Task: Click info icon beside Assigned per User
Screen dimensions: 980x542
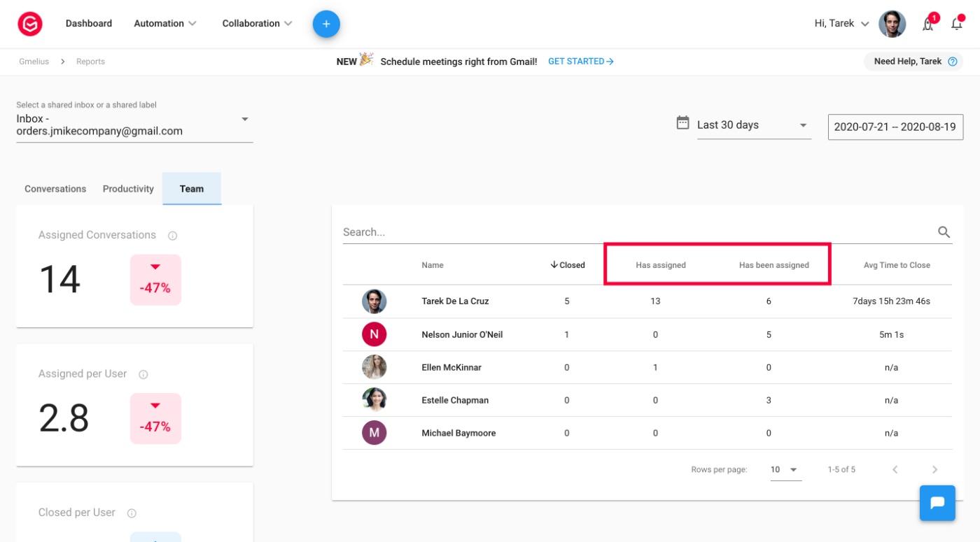Action: [143, 375]
